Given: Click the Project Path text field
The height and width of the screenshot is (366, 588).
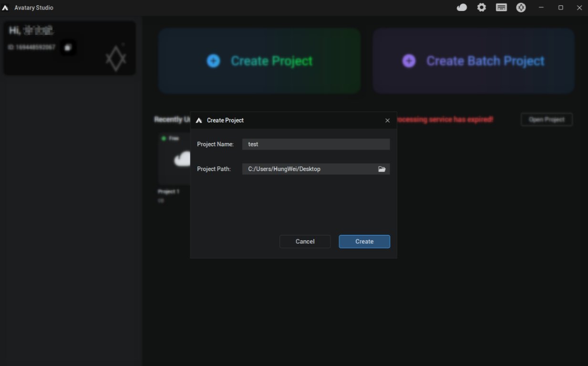Looking at the screenshot, I should [310, 169].
